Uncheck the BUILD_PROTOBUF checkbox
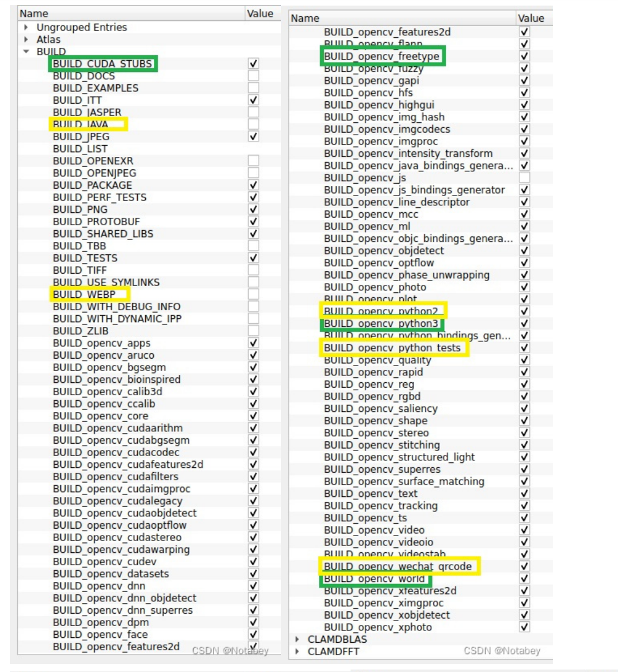Screen dimensions: 618x672 [253, 222]
